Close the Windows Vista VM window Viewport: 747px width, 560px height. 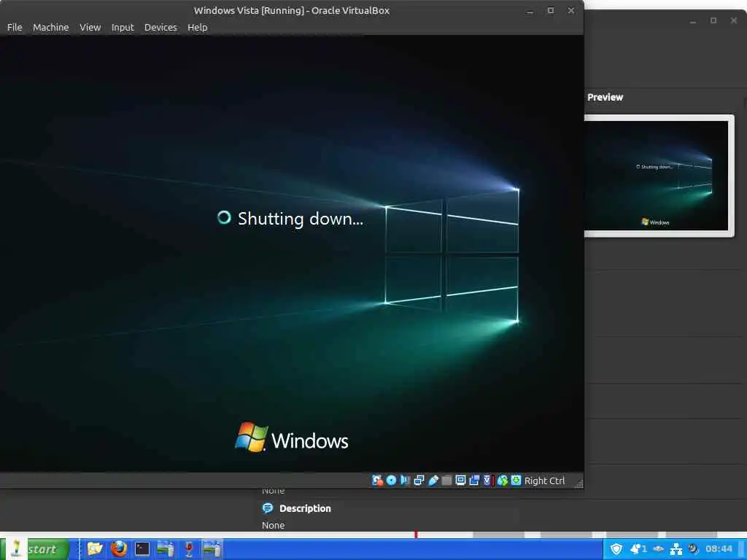click(x=570, y=10)
